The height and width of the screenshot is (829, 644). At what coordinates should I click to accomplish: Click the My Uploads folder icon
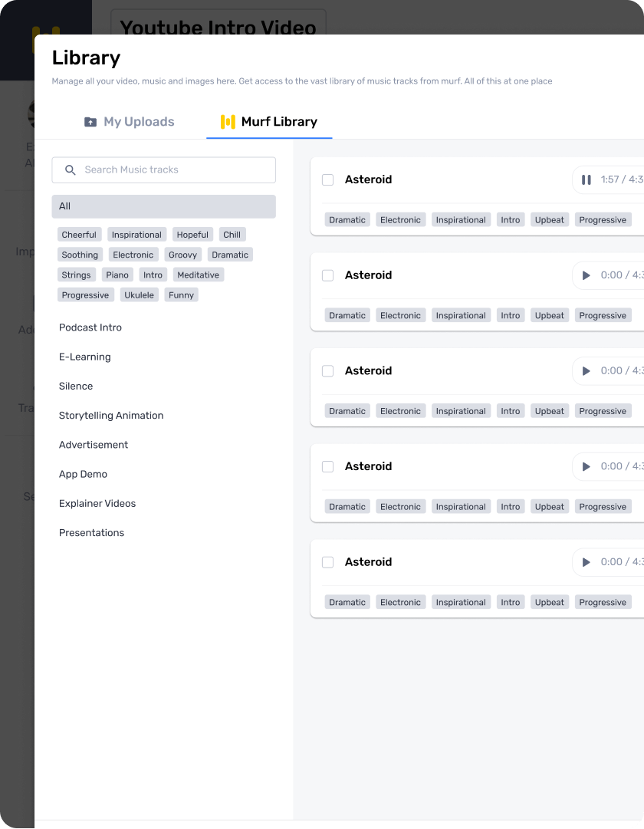click(90, 122)
